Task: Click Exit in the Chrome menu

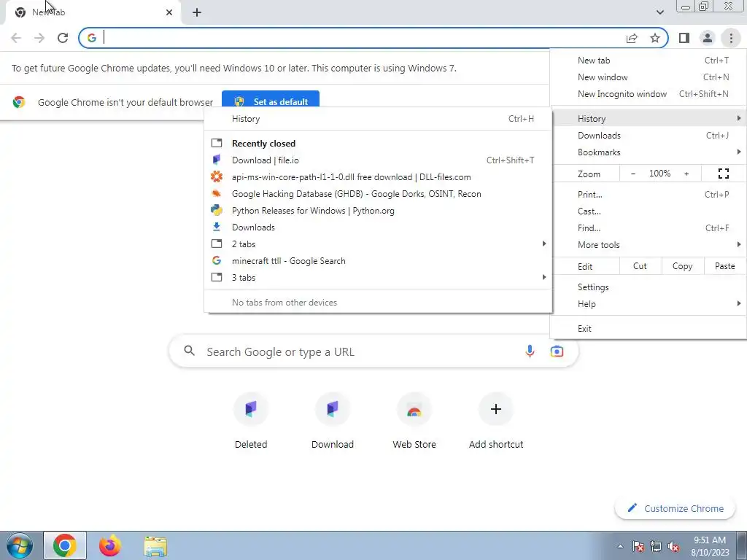Action: tap(648, 329)
